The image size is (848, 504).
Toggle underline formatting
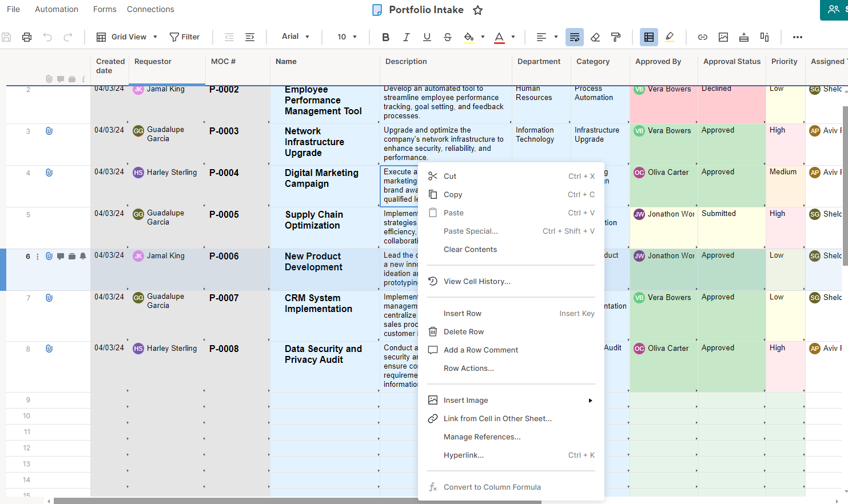pos(427,37)
